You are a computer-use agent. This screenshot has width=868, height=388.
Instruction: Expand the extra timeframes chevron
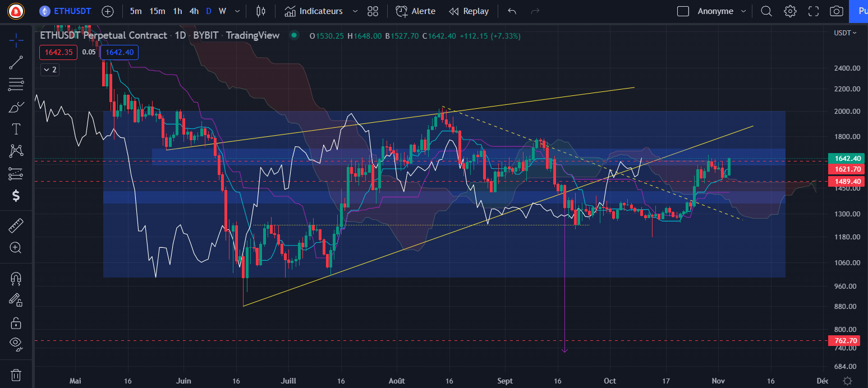click(x=236, y=11)
